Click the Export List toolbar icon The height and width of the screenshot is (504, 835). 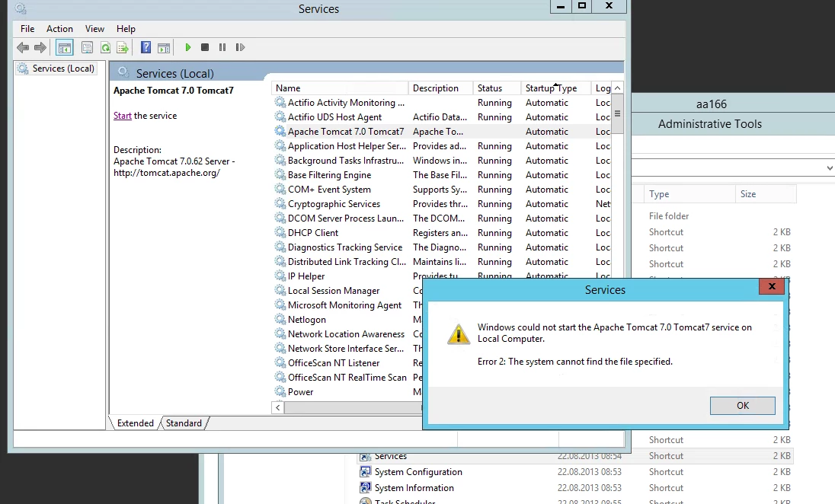coord(123,47)
